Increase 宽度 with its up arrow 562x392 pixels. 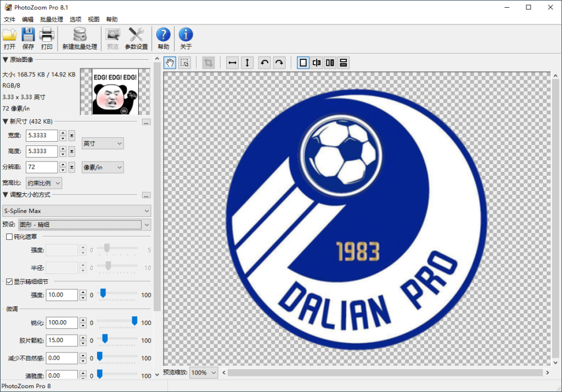pos(63,133)
